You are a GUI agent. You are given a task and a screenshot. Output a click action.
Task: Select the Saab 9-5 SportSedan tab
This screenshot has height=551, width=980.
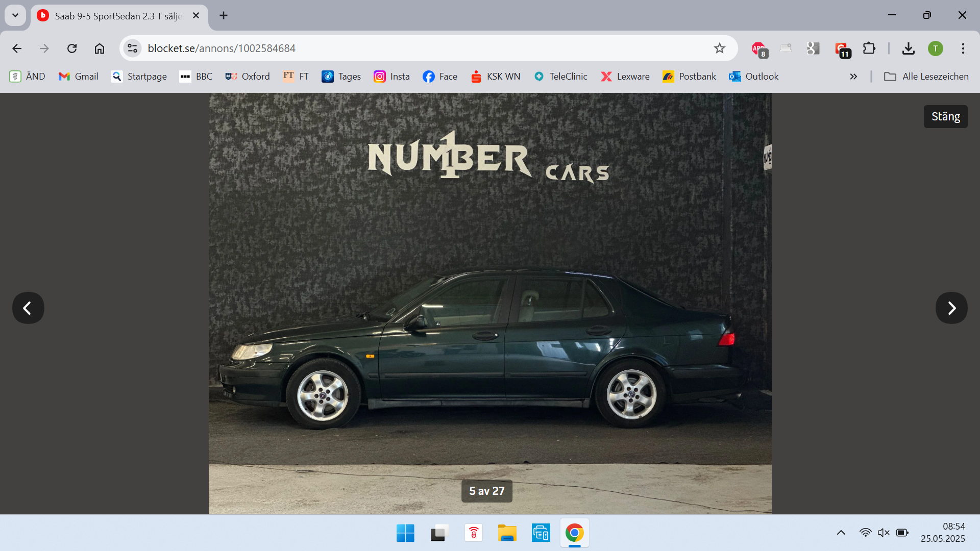(x=119, y=16)
